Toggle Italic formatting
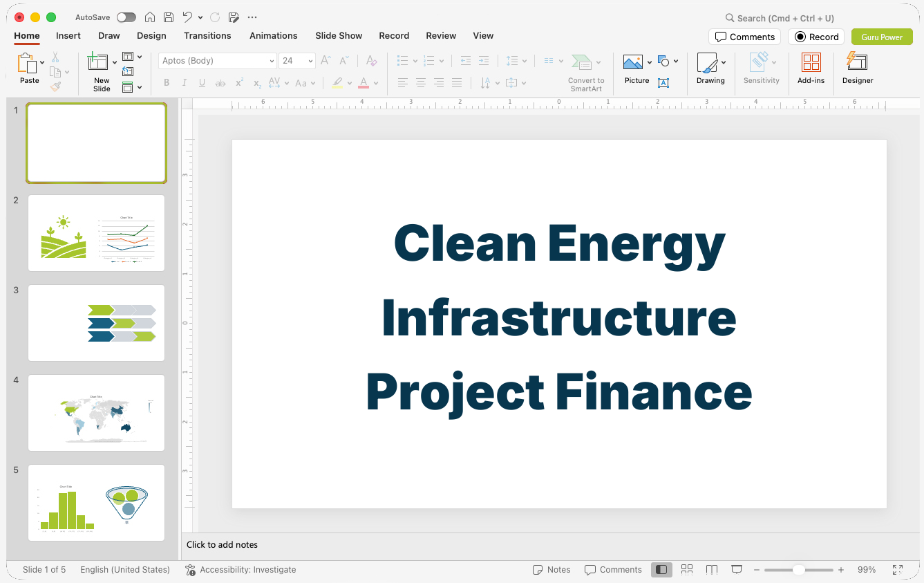Viewport: 924px width, 583px height. coord(184,83)
